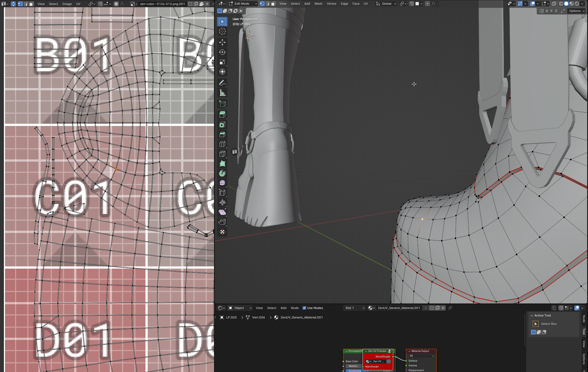Image resolution: width=588 pixels, height=372 pixels.
Task: Uncheck the Use Nodes checkbox
Action: [x=304, y=308]
